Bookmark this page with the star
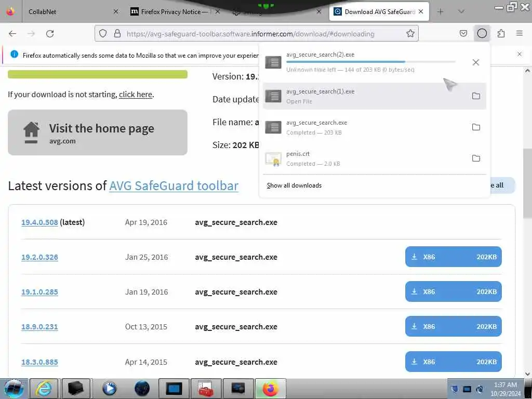This screenshot has height=399, width=532. (x=410, y=33)
